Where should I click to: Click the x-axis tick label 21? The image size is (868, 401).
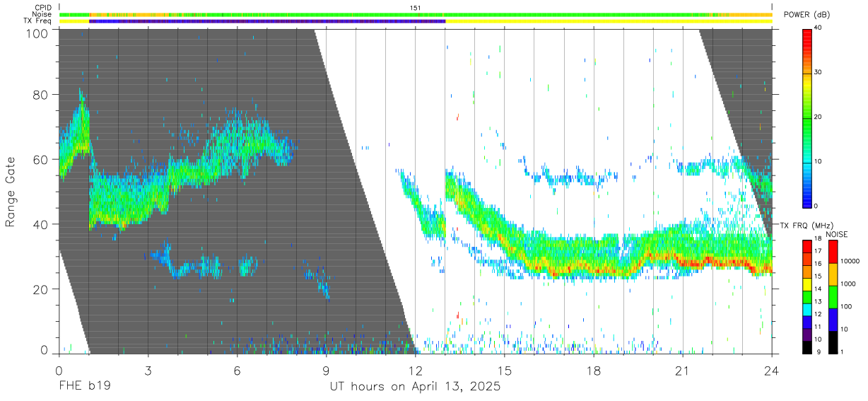pos(683,371)
